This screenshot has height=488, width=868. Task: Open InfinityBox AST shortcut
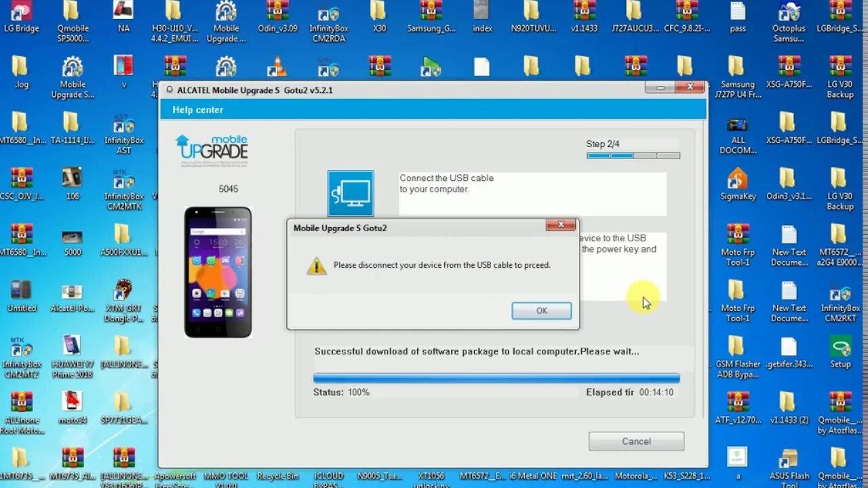pos(123,134)
